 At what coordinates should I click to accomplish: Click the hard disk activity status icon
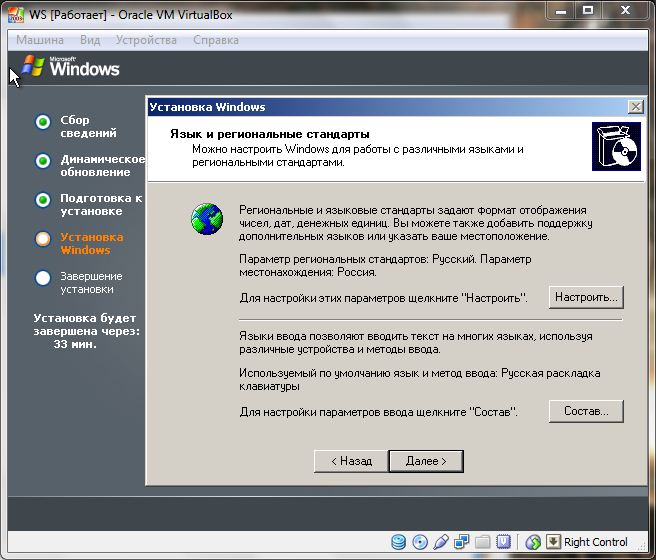398,542
